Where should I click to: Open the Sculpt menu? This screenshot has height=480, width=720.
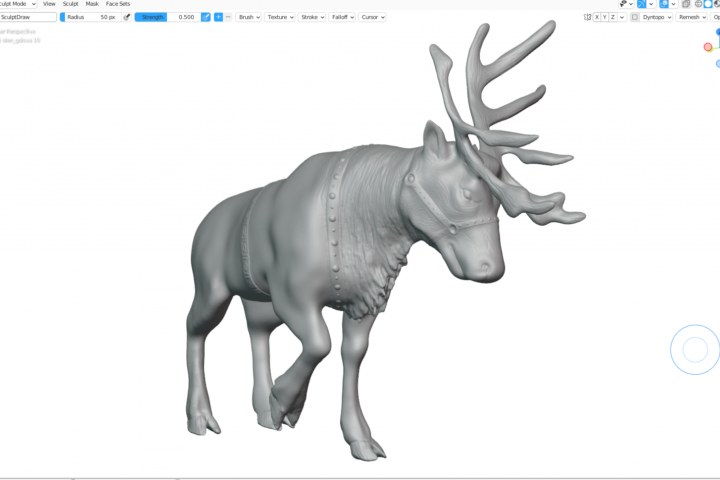click(x=70, y=4)
